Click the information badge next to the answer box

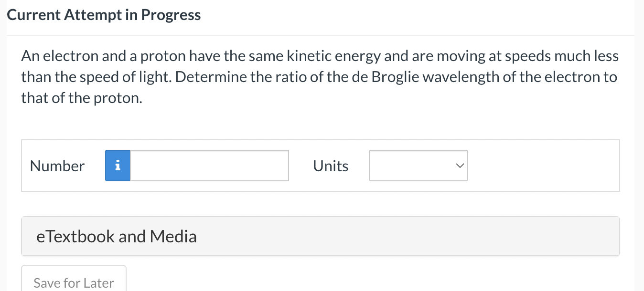pos(118,166)
